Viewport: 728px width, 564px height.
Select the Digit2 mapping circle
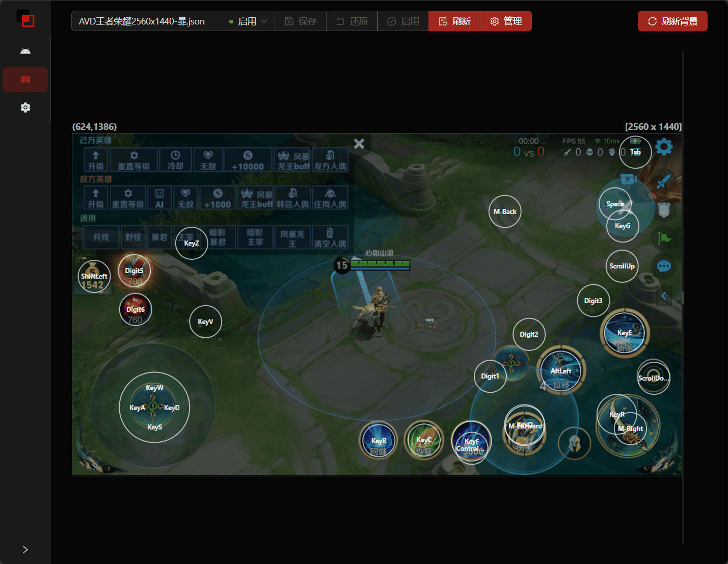click(529, 334)
